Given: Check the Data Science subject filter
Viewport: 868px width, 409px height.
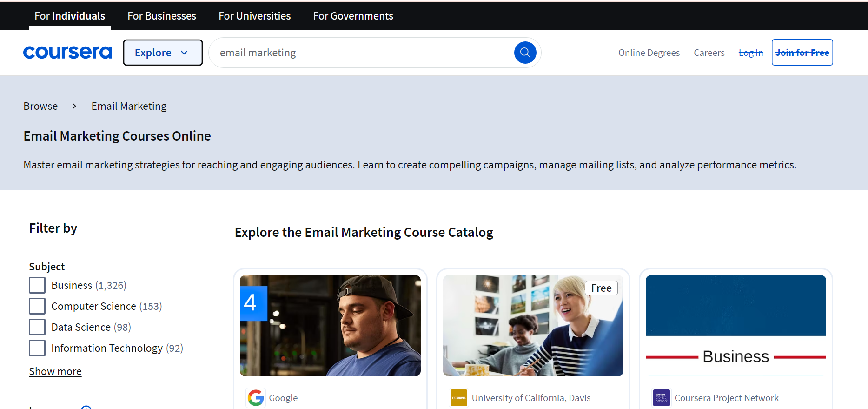Looking at the screenshot, I should click(x=37, y=327).
